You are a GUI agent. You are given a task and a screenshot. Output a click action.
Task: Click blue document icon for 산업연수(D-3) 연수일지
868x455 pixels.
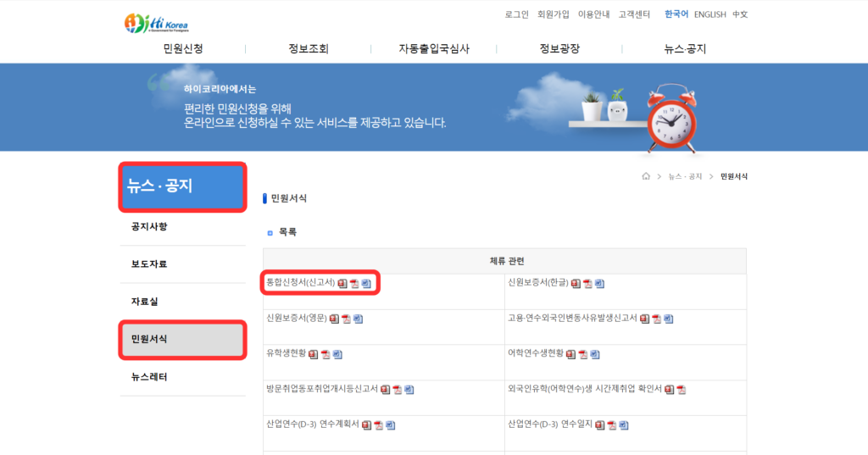(x=623, y=424)
